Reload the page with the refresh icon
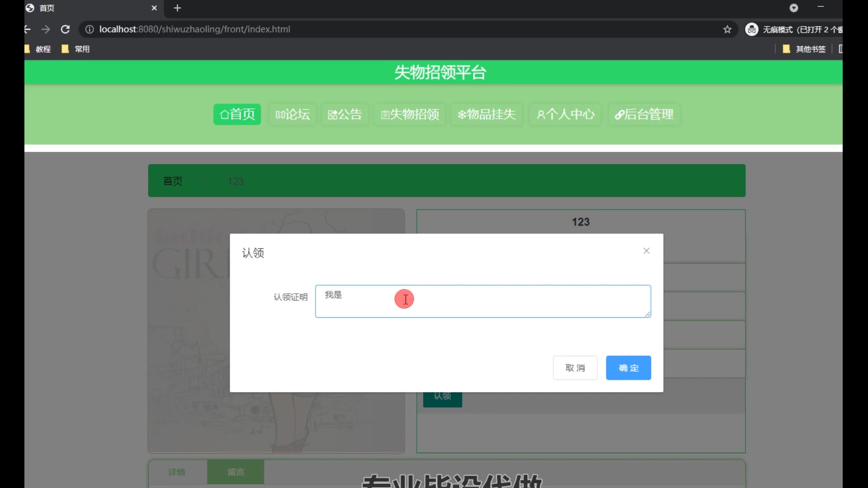The height and width of the screenshot is (488, 868). [65, 29]
